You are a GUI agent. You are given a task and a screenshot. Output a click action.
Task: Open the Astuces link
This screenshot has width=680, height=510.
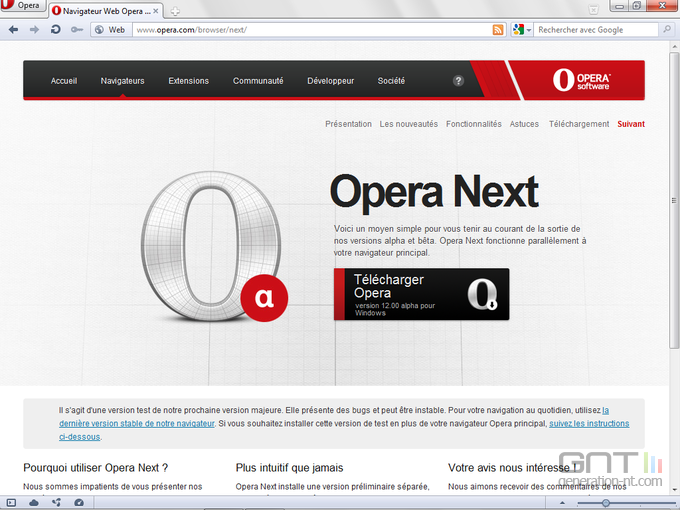click(x=524, y=124)
